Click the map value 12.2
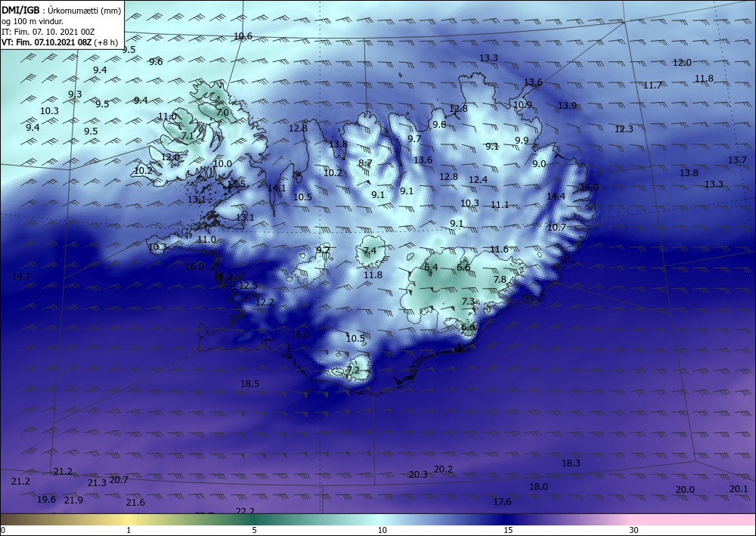 [265, 302]
